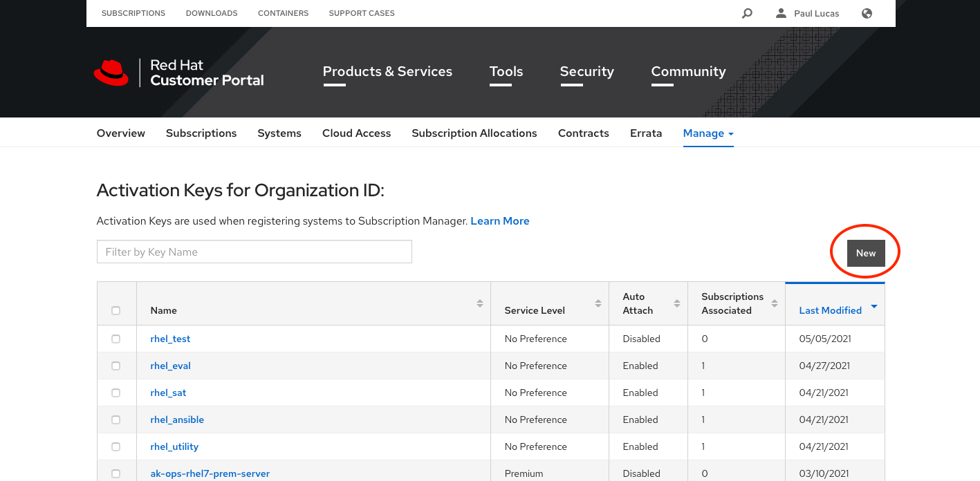Click the Red Hat logo
The width and height of the screenshot is (980, 481).
(113, 71)
